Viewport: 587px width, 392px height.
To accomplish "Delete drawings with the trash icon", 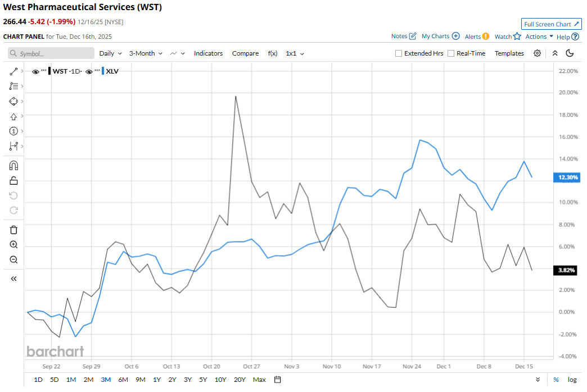I will [x=13, y=230].
